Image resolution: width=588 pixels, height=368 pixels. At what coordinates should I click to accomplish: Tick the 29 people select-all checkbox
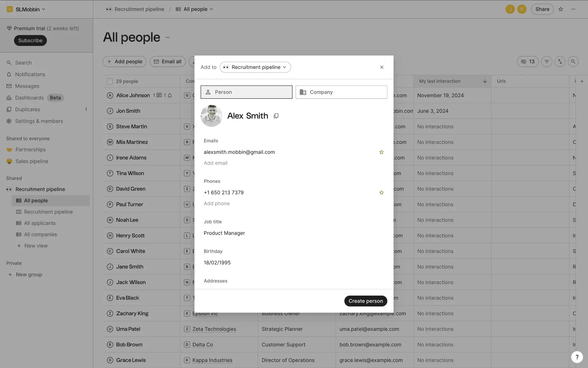click(109, 81)
